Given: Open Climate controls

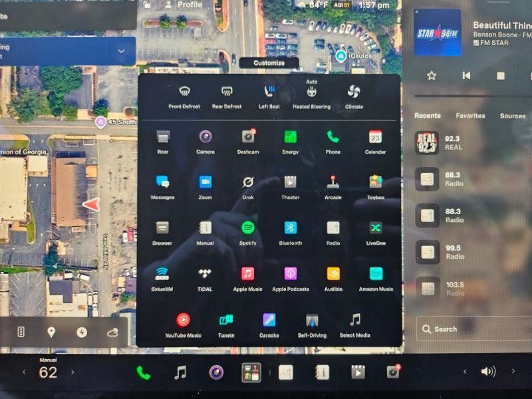Looking at the screenshot, I should [x=354, y=92].
